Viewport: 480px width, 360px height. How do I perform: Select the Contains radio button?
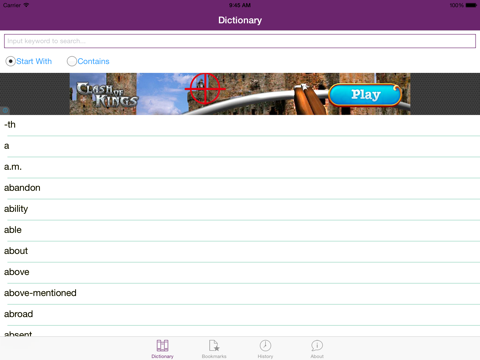pyautogui.click(x=72, y=61)
